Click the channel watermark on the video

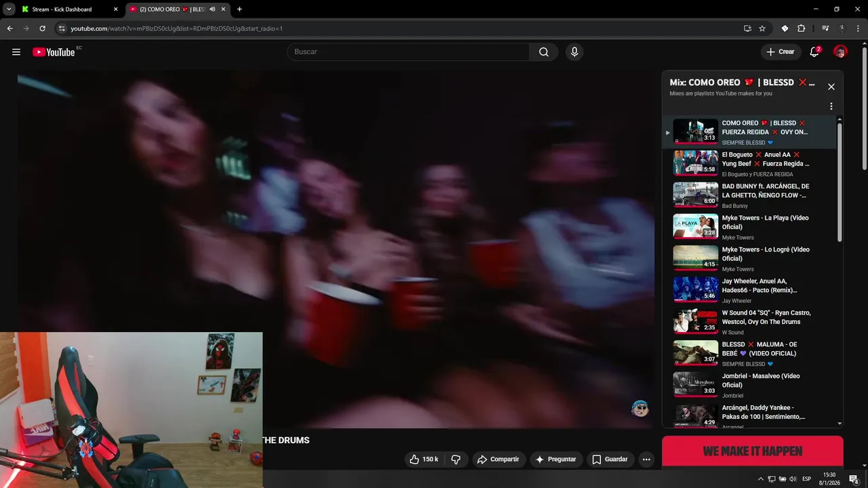(x=640, y=409)
